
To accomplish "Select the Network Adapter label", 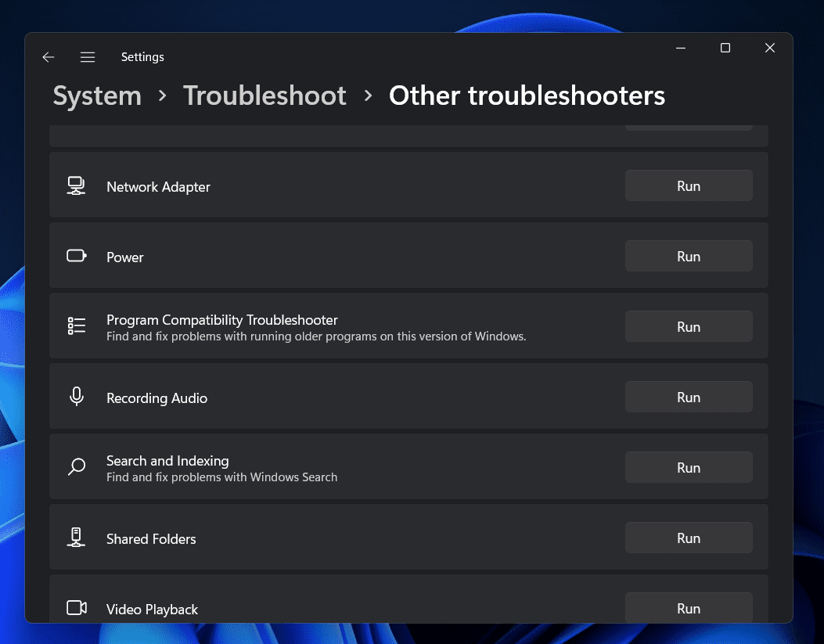I will click(158, 187).
